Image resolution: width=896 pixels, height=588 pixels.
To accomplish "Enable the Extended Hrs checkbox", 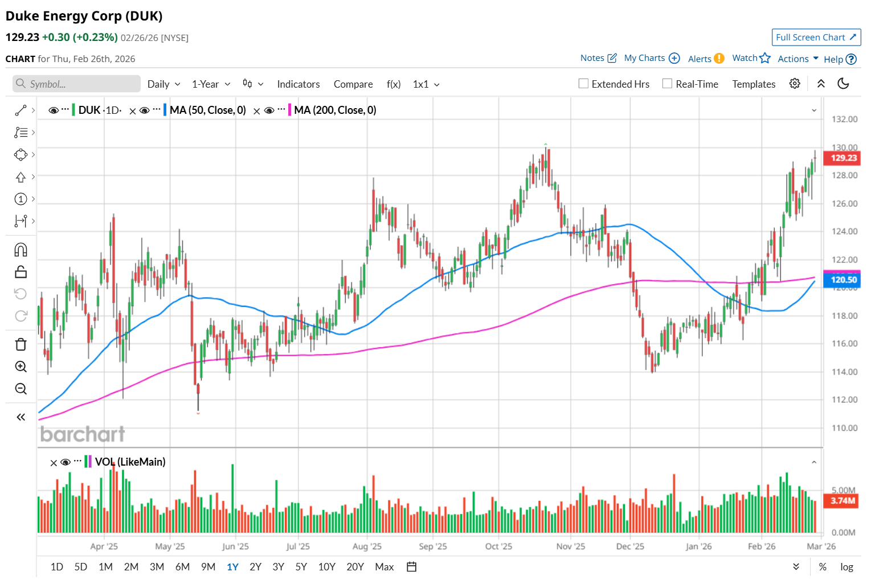I will click(583, 84).
